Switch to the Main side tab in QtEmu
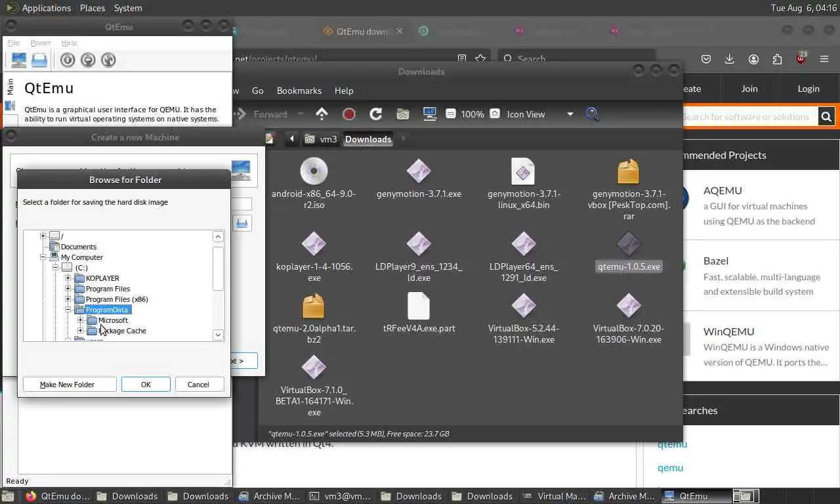 10,87
